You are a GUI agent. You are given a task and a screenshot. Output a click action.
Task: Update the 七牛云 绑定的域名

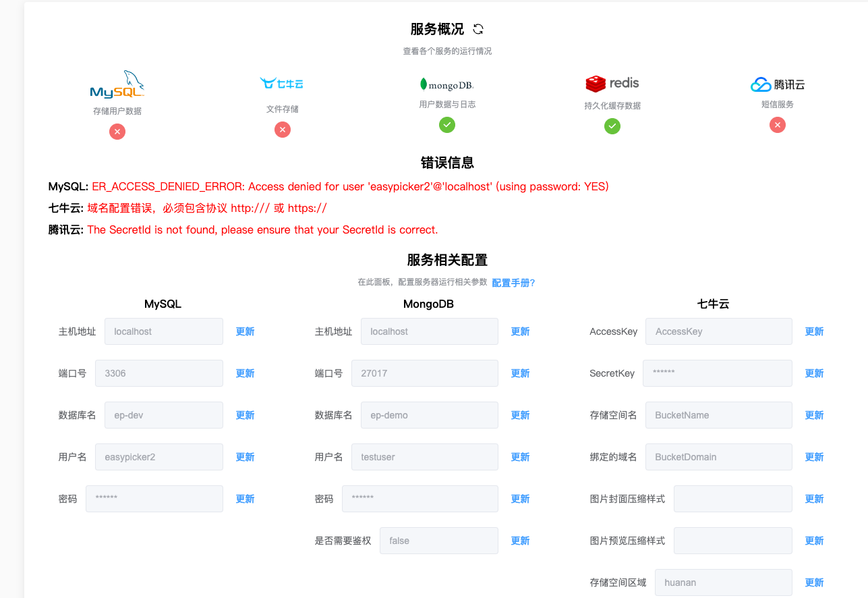[x=814, y=457]
